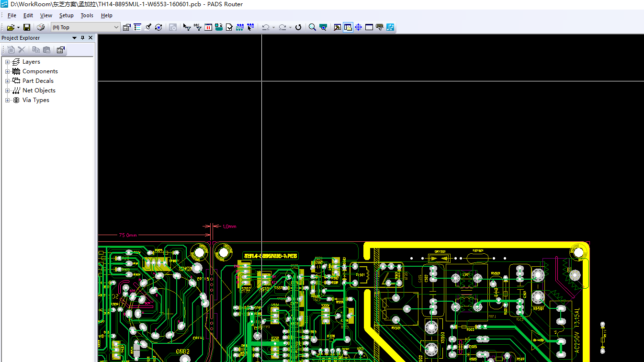The image size is (644, 362).
Task: Open the dropdown arrow beside the Open icon
Action: point(18,27)
